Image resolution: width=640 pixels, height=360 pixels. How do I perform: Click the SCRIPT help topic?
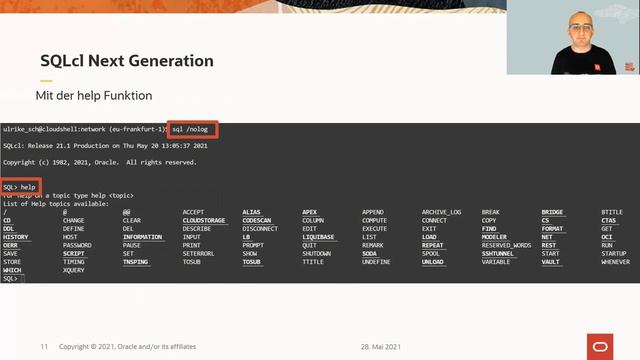[73, 254]
